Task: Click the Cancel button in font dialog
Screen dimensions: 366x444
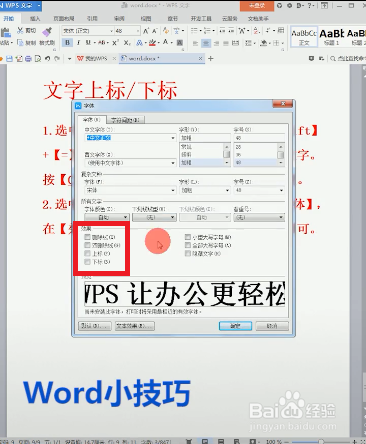Action: tap(272, 326)
